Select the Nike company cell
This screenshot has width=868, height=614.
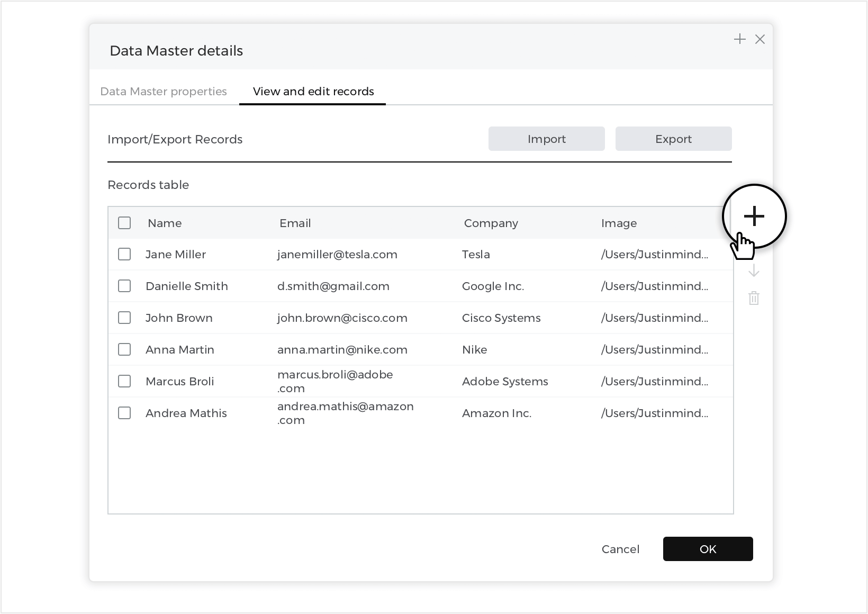pyautogui.click(x=475, y=350)
